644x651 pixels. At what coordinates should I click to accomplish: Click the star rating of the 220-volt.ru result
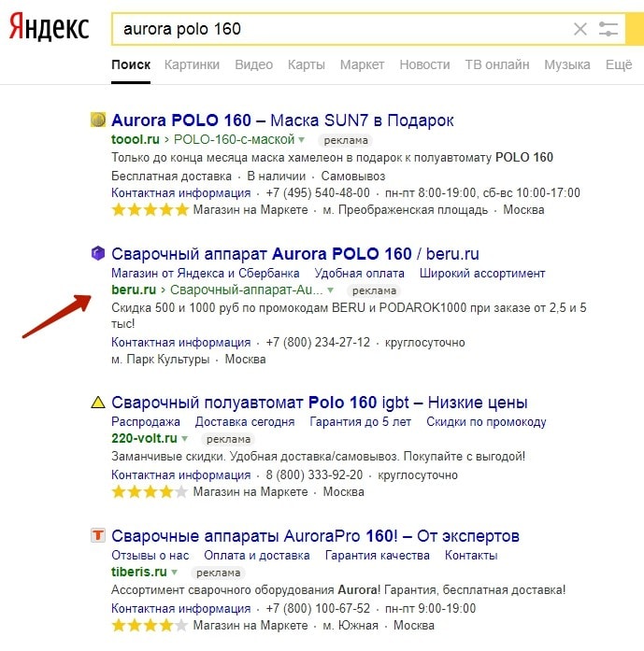coord(150,492)
